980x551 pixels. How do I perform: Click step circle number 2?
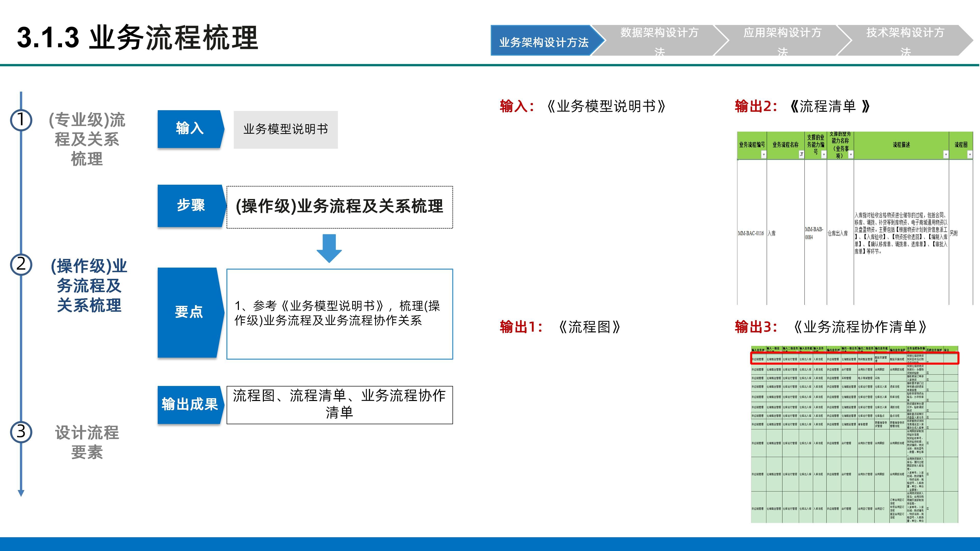(21, 264)
